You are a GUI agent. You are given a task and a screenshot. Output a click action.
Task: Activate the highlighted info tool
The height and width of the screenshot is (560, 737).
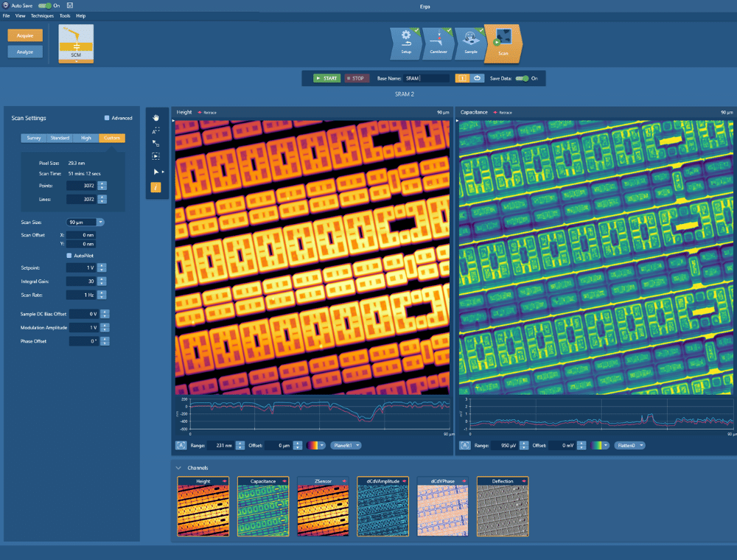point(156,186)
